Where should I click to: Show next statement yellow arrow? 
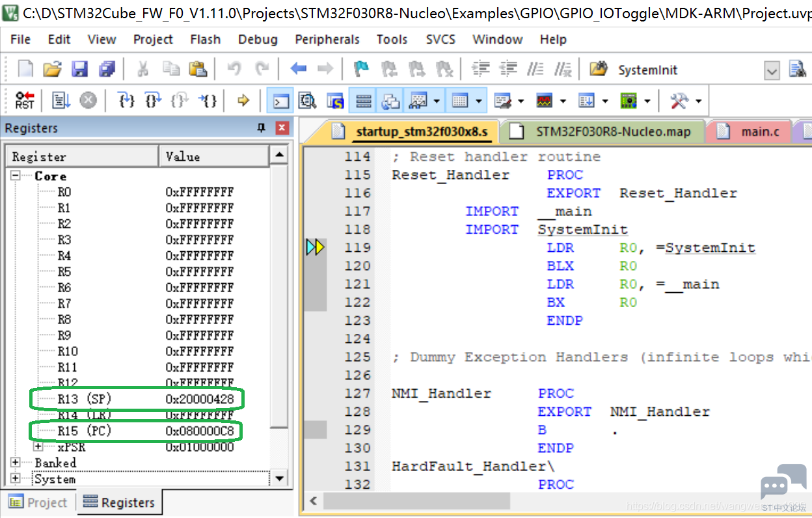click(x=244, y=100)
